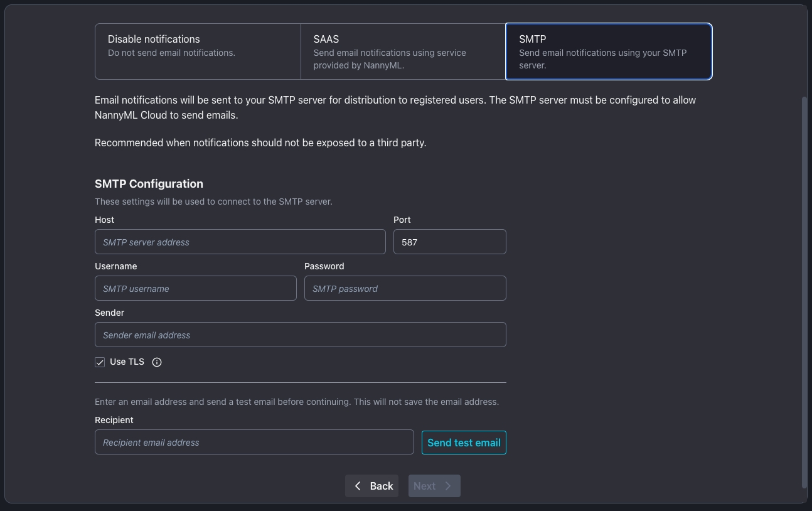
Task: Click the left chevron icon on Back
Action: click(x=358, y=486)
